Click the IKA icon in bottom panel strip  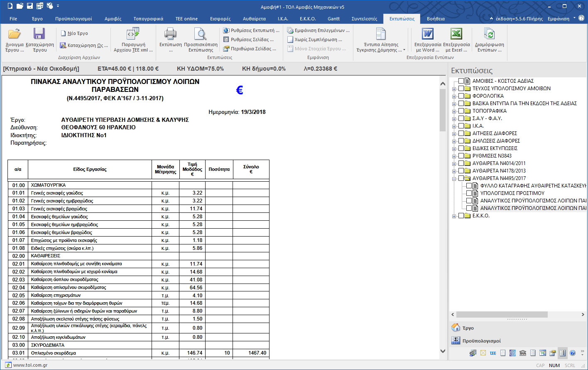pos(523,353)
